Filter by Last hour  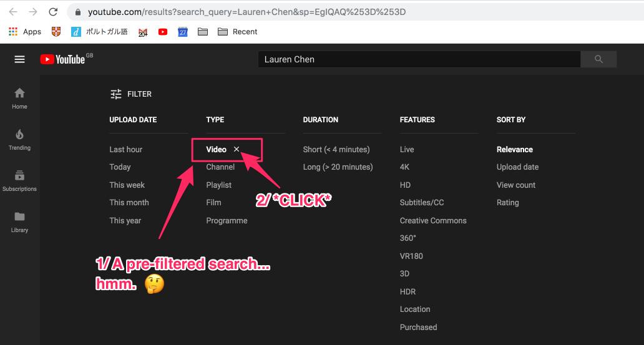point(125,150)
